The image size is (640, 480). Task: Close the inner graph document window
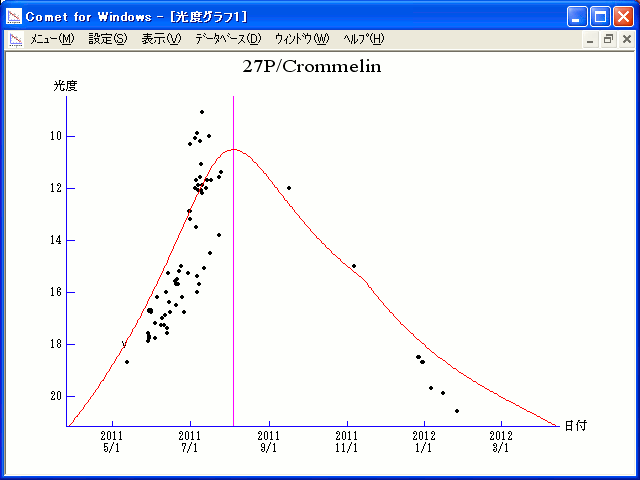tap(627, 40)
